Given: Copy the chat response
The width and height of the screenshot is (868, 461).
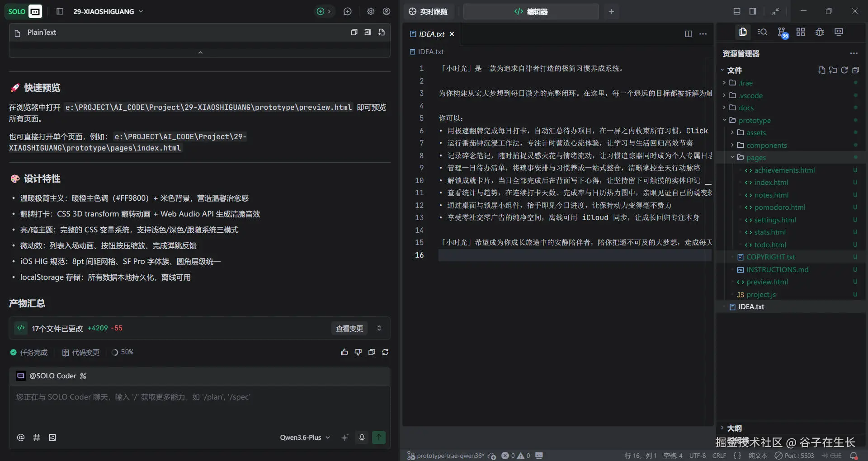Looking at the screenshot, I should coord(372,352).
